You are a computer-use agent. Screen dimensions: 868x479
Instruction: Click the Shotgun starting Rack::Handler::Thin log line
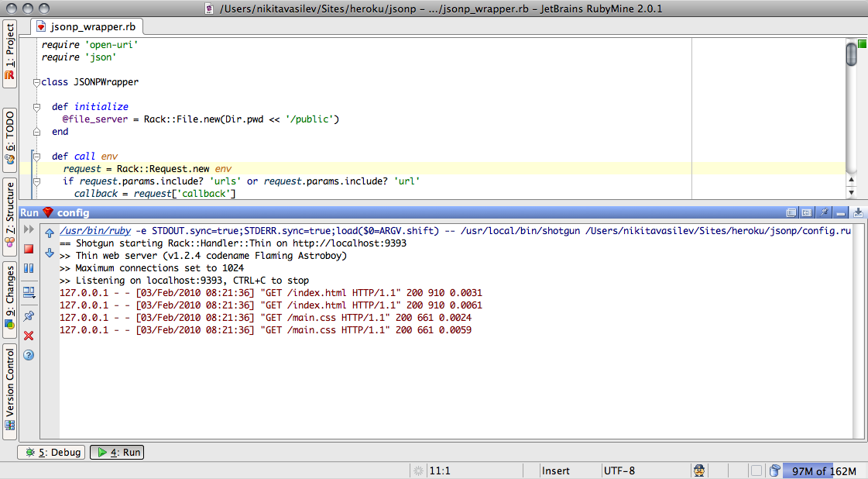(x=233, y=243)
